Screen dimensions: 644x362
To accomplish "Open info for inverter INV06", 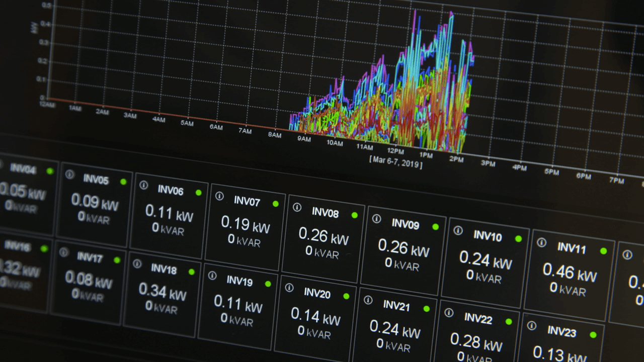I will pos(143,185).
